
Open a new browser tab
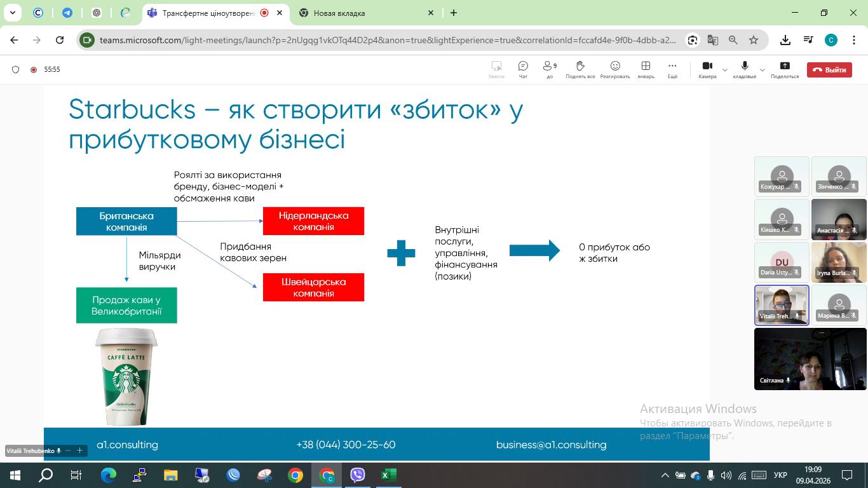pos(454,13)
